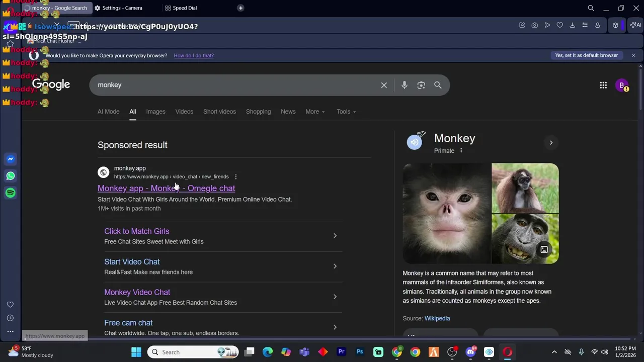644x362 pixels.
Task: Open Photoshop from taskbar
Action: point(360,352)
